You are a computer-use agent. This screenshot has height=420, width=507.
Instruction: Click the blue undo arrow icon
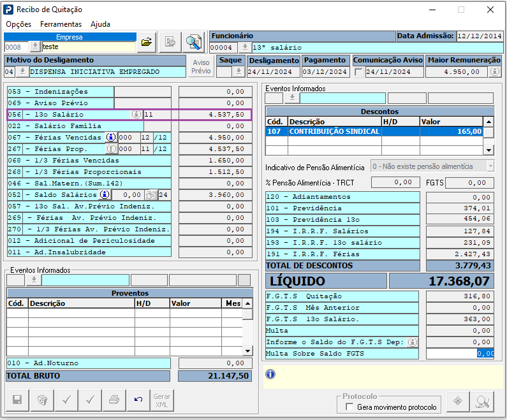138,400
